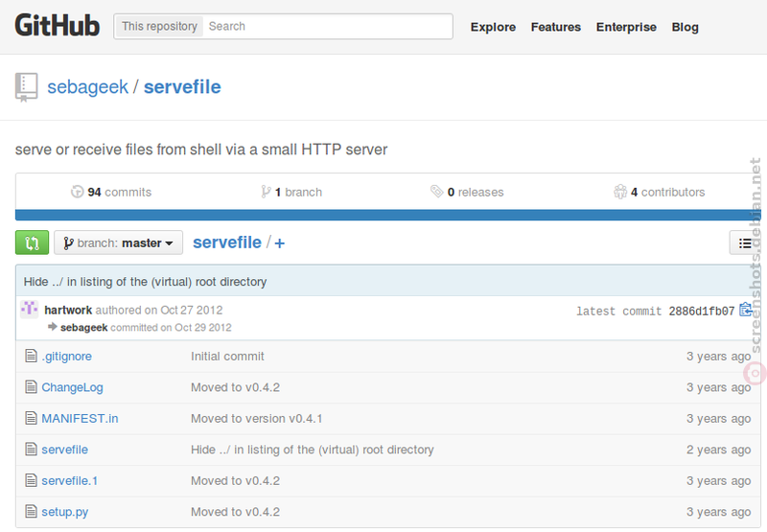
Task: Click the repository description text
Action: pyautogui.click(x=201, y=150)
